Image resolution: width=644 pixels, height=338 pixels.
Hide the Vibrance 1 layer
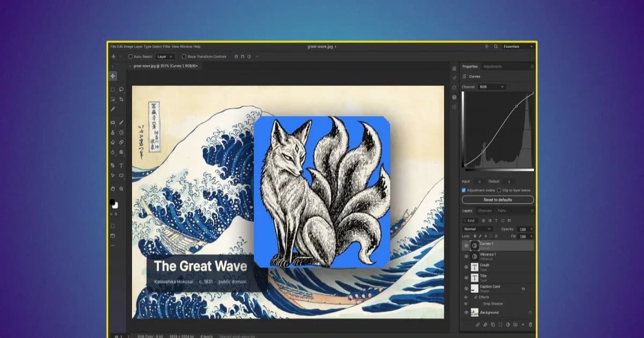coord(466,256)
